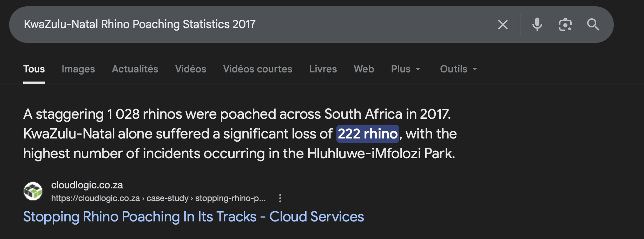The image size is (644, 239).
Task: Open the Stopping Rhino Poaching In Its Tracks link
Action: [193, 217]
